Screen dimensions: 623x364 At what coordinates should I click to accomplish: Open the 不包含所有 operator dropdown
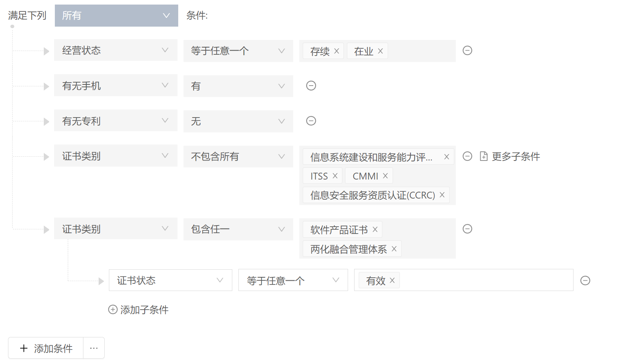pos(238,156)
